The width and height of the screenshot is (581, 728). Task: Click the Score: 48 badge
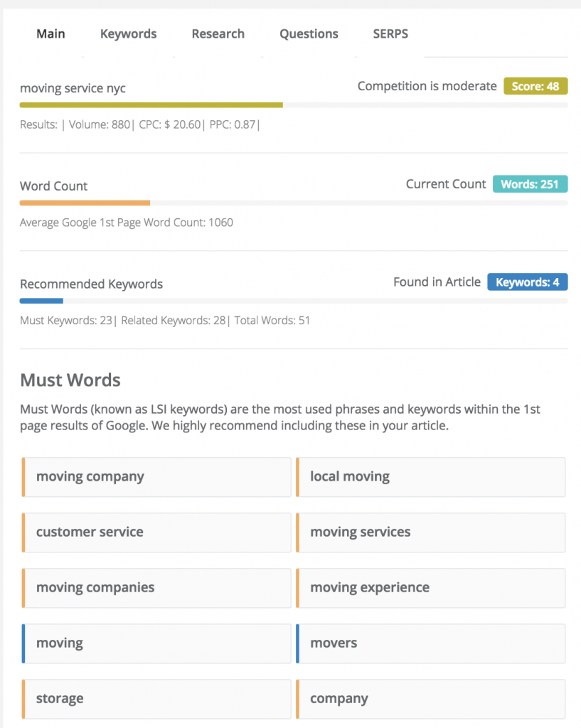point(535,86)
